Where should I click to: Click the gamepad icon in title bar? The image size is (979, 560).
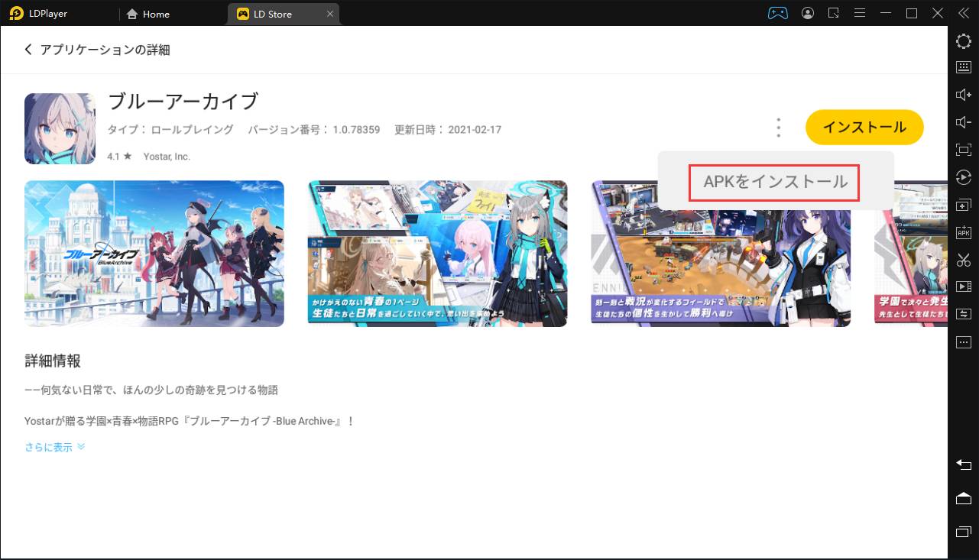[x=778, y=13]
